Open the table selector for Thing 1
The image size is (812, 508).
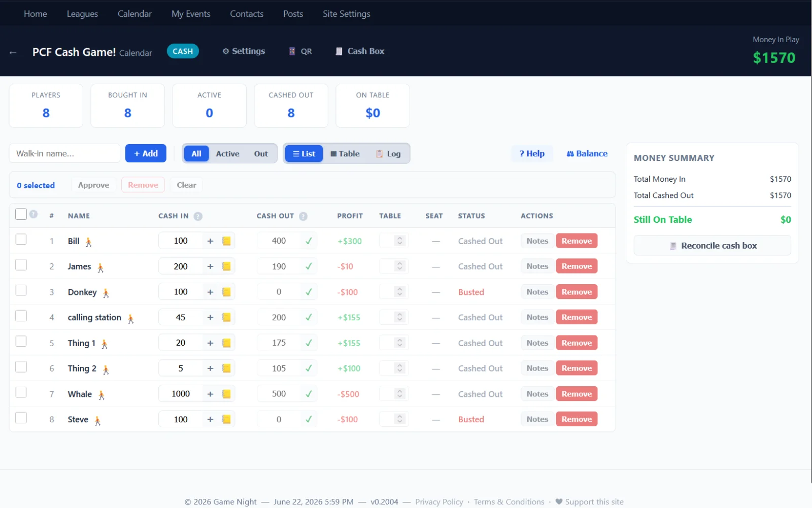point(394,343)
